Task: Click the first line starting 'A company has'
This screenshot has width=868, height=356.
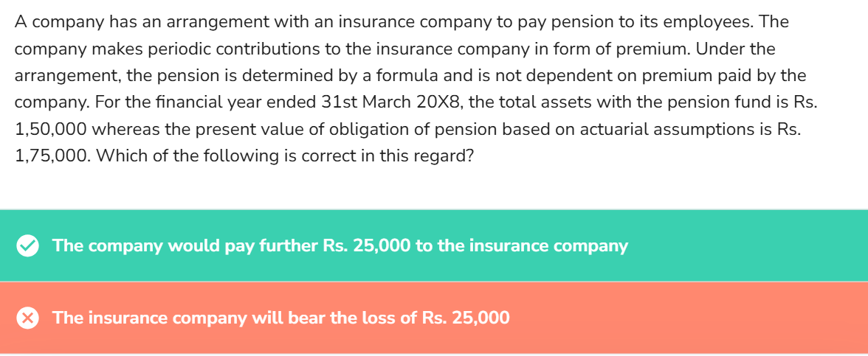Action: tap(402, 22)
